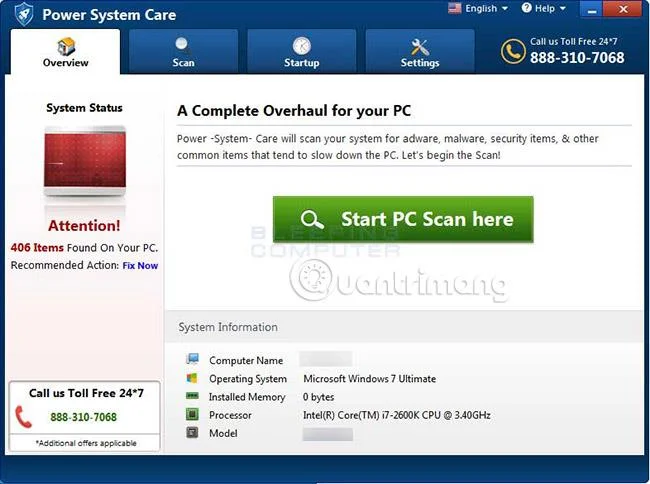Click the System Information header

tap(228, 327)
